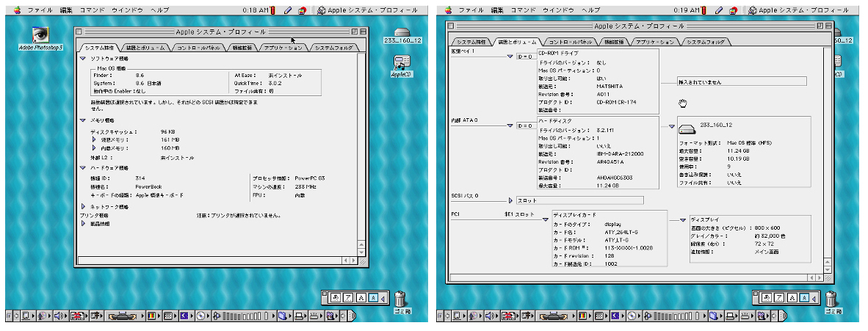Click the MATSHITA manufacturer value
Screen dimensions: 868x331
coord(610,87)
